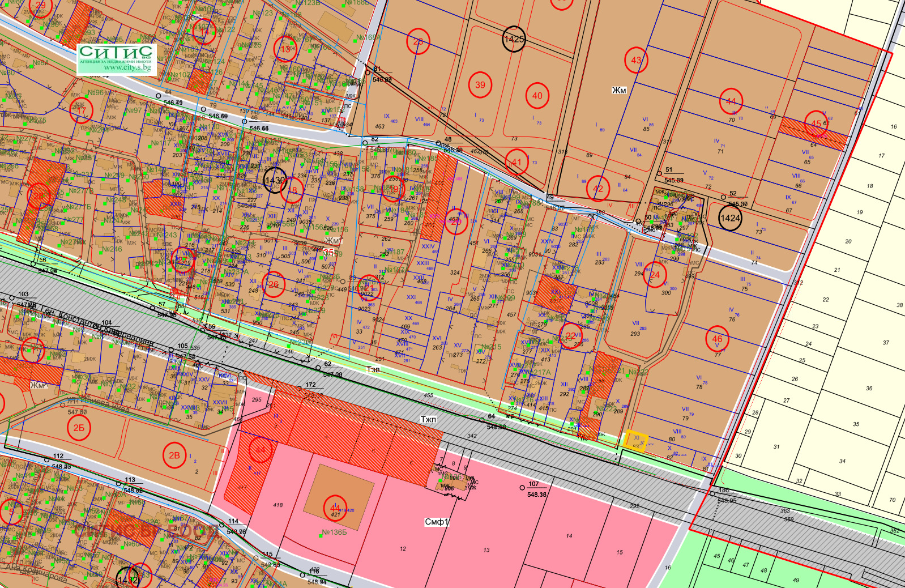Select red-circled block 46 marker

tap(717, 339)
